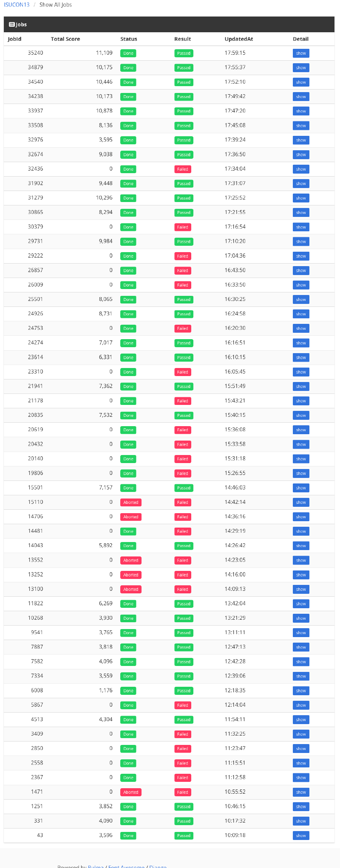Image resolution: width=340 pixels, height=868 pixels.
Task: View details of job 15110
Action: (x=300, y=503)
